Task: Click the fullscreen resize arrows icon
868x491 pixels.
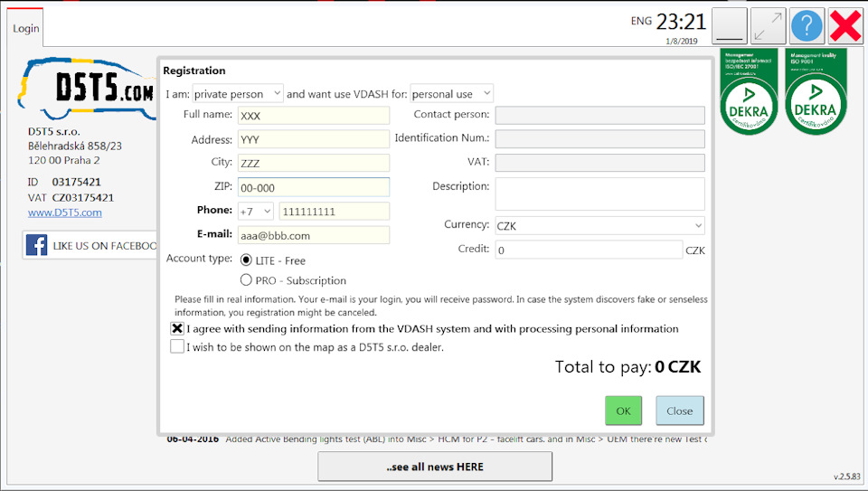Action: pyautogui.click(x=768, y=25)
